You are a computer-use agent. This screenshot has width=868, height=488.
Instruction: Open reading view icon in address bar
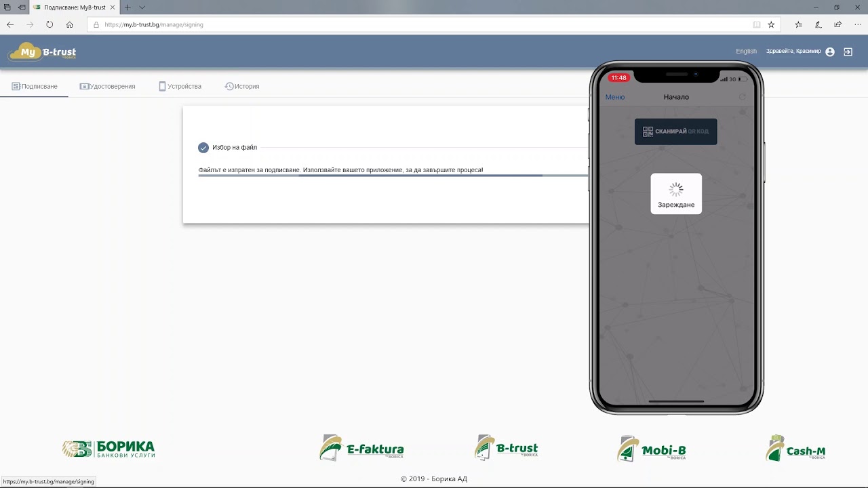point(757,24)
